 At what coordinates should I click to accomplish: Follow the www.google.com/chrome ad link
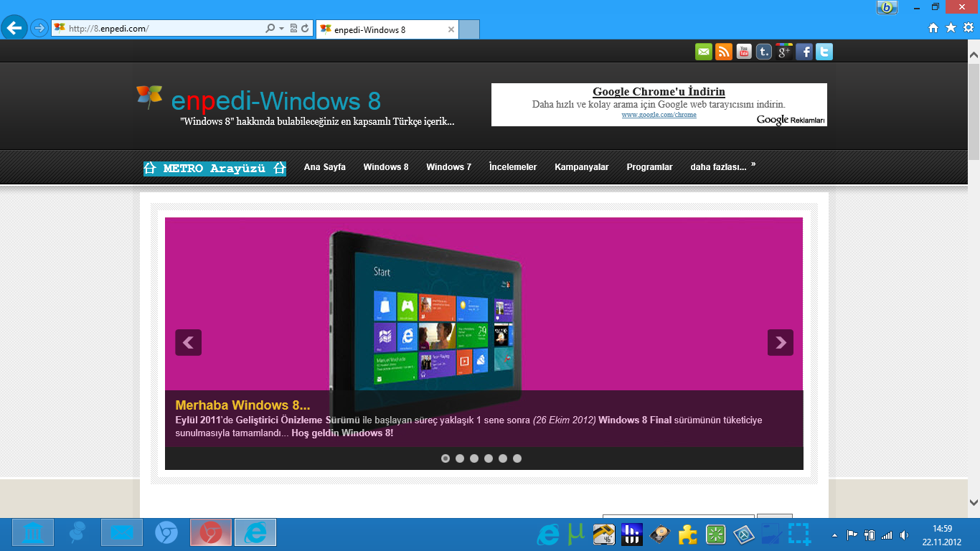[659, 115]
